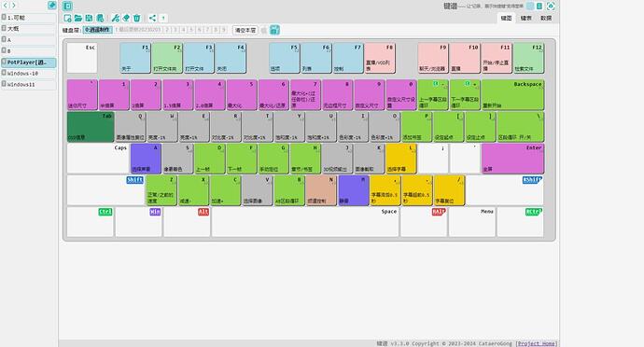Open the Project Home link
The image size is (644, 347).
(x=536, y=343)
